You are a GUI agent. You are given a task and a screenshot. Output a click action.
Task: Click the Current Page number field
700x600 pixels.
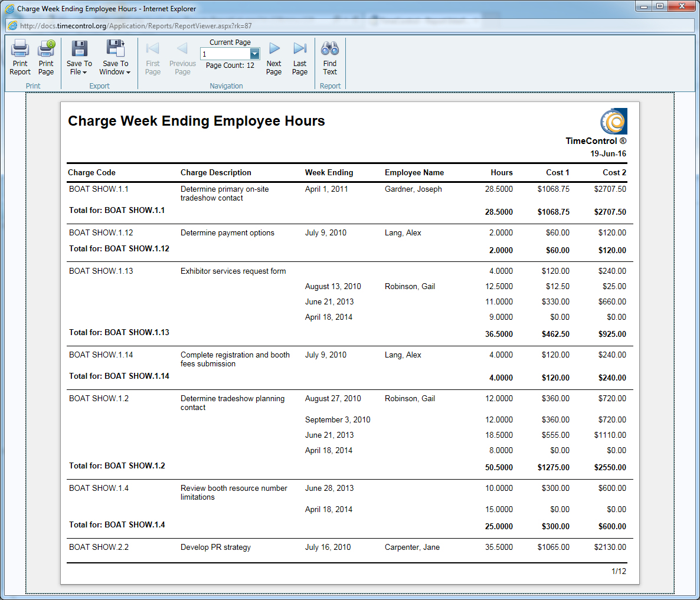pos(225,54)
